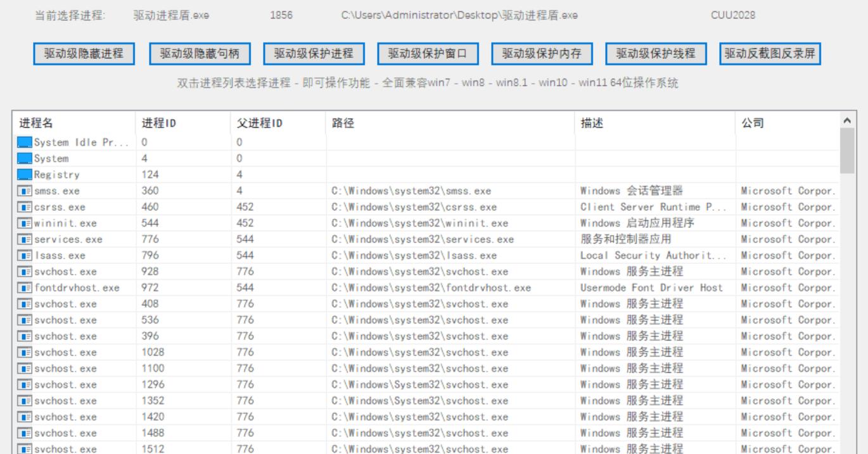Click the selected process ID 1856

point(281,15)
